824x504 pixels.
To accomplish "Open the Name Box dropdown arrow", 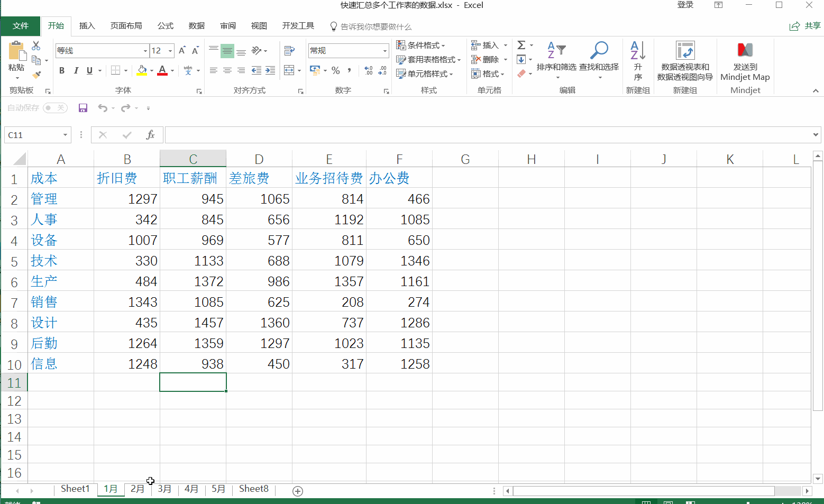I will coord(65,135).
